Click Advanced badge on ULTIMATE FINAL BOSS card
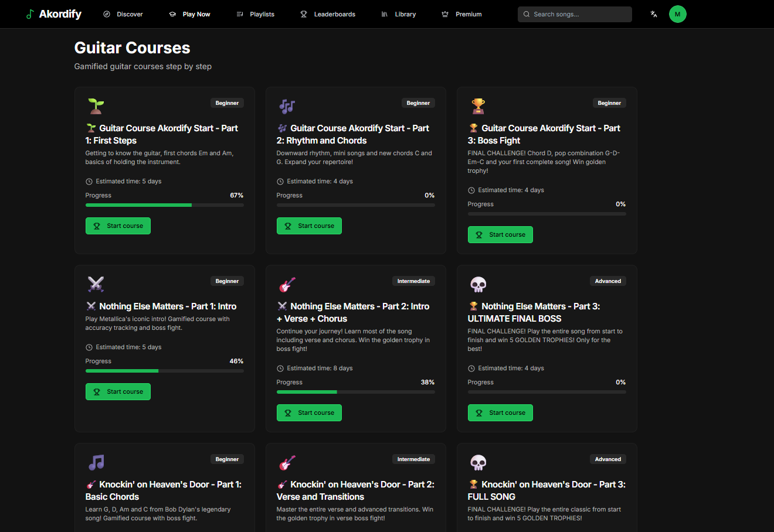The width and height of the screenshot is (774, 532). tap(608, 281)
